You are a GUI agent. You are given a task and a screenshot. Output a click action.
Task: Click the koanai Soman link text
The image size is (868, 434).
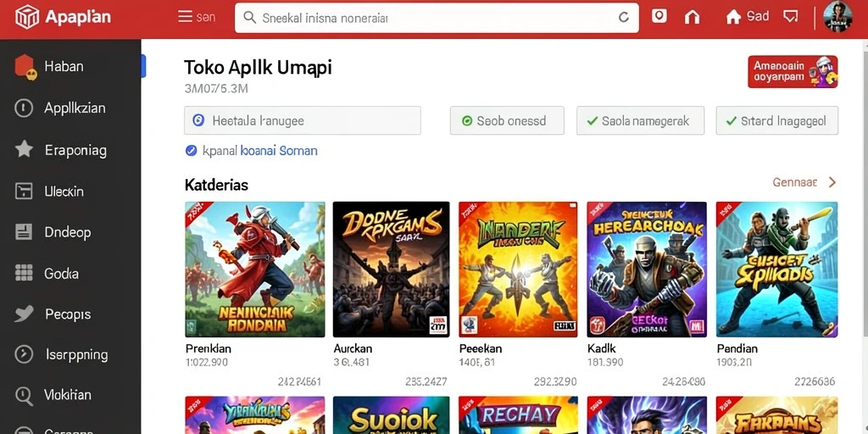(x=278, y=151)
